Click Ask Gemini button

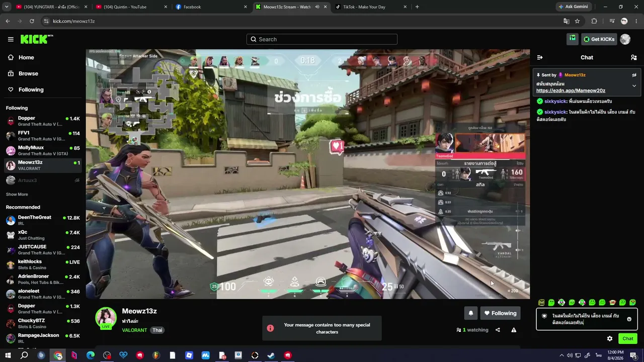(573, 7)
